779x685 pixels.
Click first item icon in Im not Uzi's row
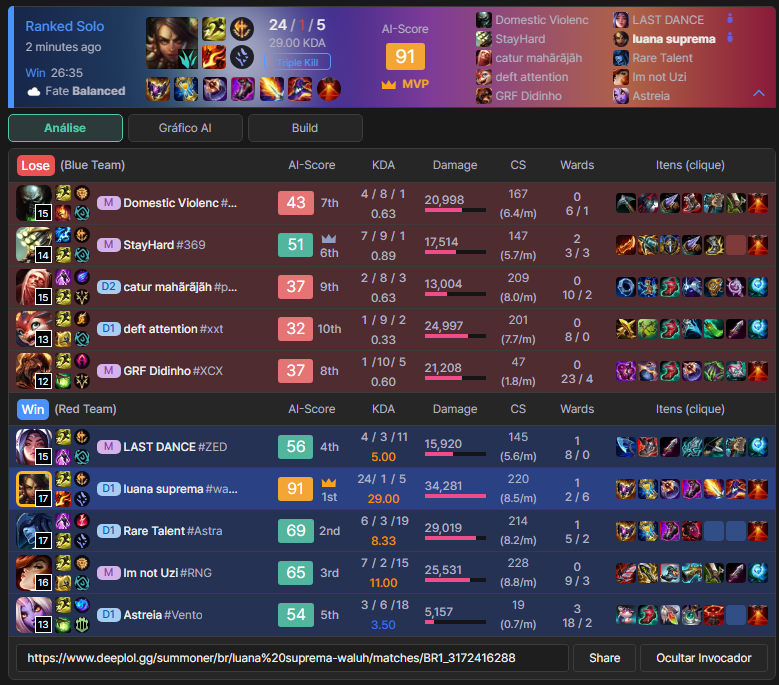626,573
